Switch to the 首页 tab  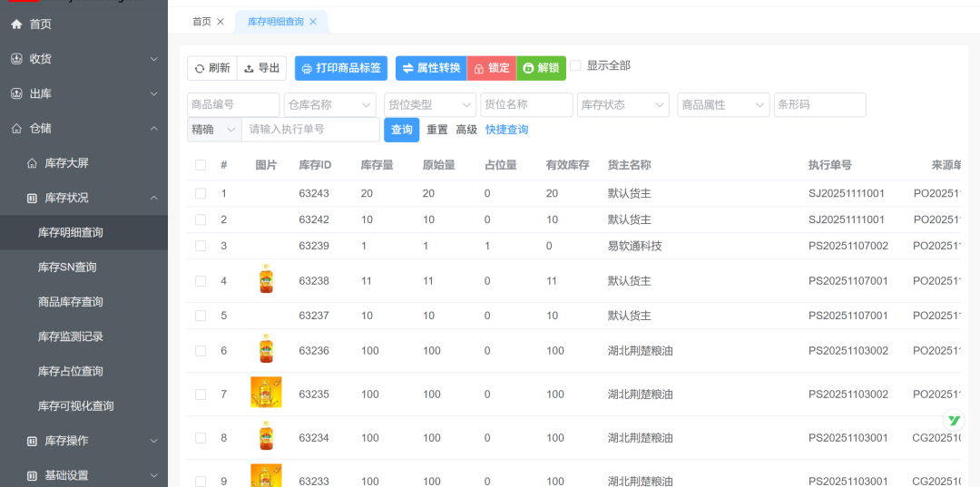click(x=201, y=22)
